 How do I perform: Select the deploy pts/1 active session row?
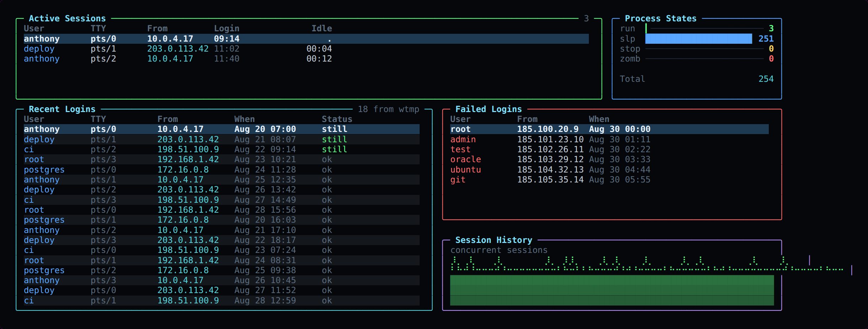pos(306,49)
